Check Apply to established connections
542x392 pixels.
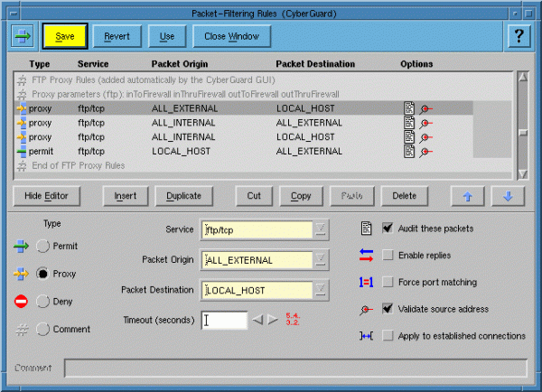point(388,336)
